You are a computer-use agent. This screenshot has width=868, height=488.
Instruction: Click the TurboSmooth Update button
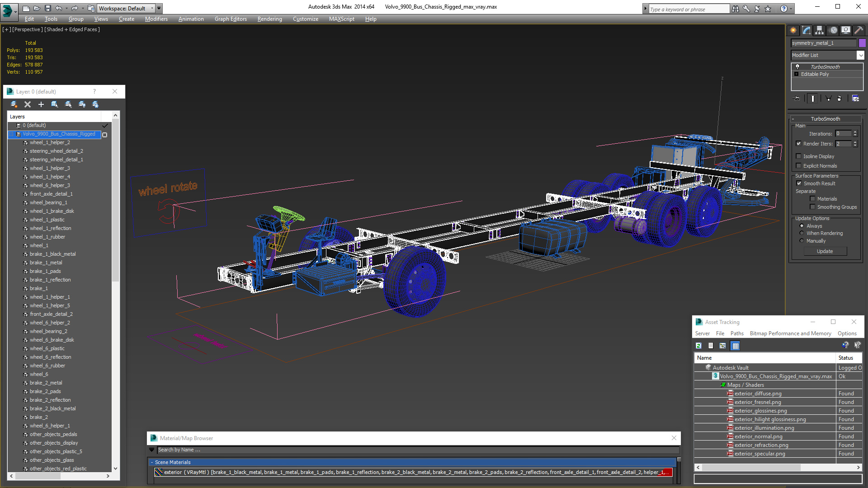point(825,251)
